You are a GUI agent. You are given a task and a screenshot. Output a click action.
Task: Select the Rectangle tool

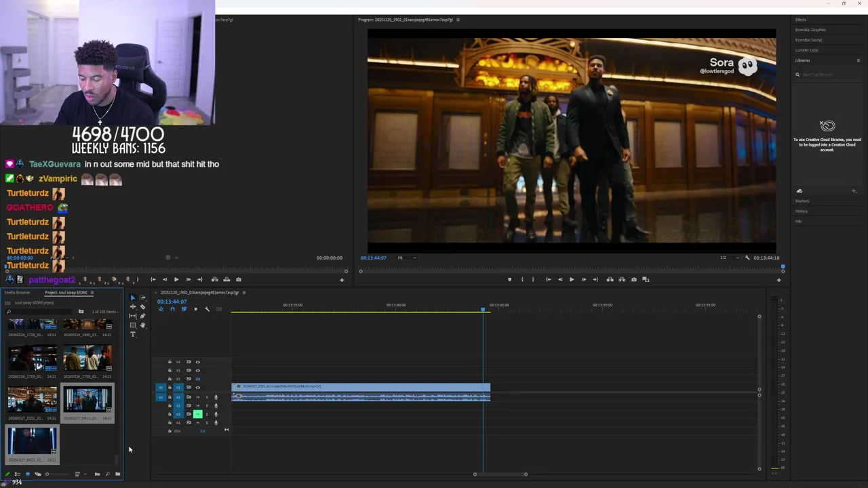tap(133, 325)
